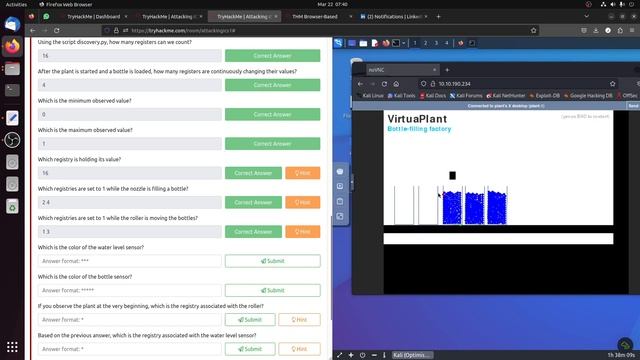Image resolution: width=640 pixels, height=360 pixels.
Task: Close the noVNC tab
Action: pos(434,70)
